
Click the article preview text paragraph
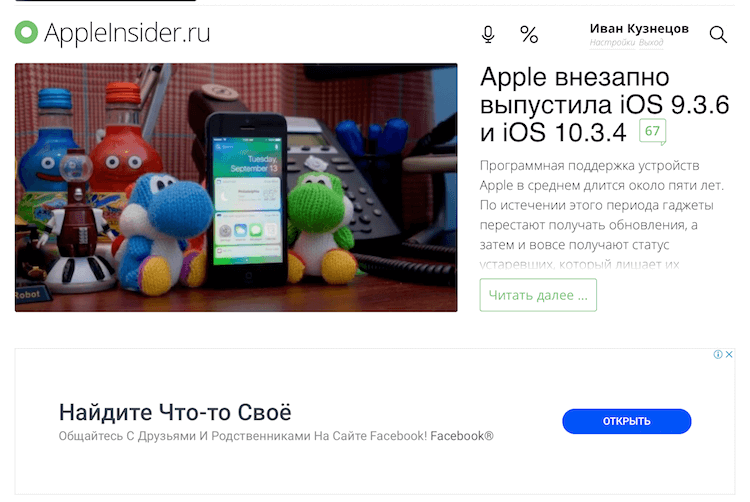602,215
